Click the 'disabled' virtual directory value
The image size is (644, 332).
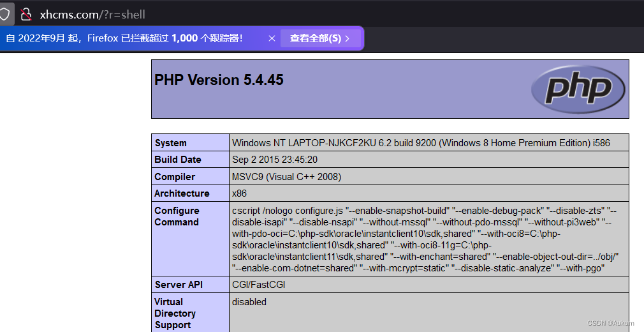pos(249,302)
